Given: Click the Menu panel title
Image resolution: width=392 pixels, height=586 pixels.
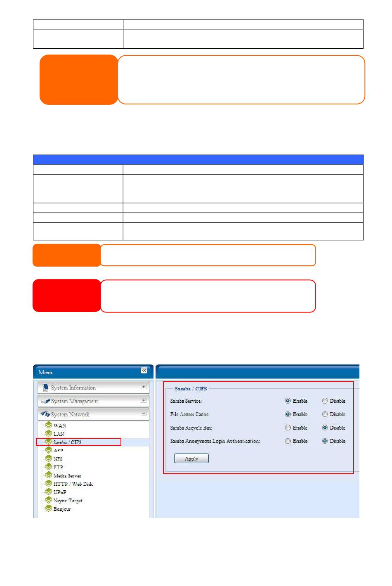Looking at the screenshot, I should point(45,372).
